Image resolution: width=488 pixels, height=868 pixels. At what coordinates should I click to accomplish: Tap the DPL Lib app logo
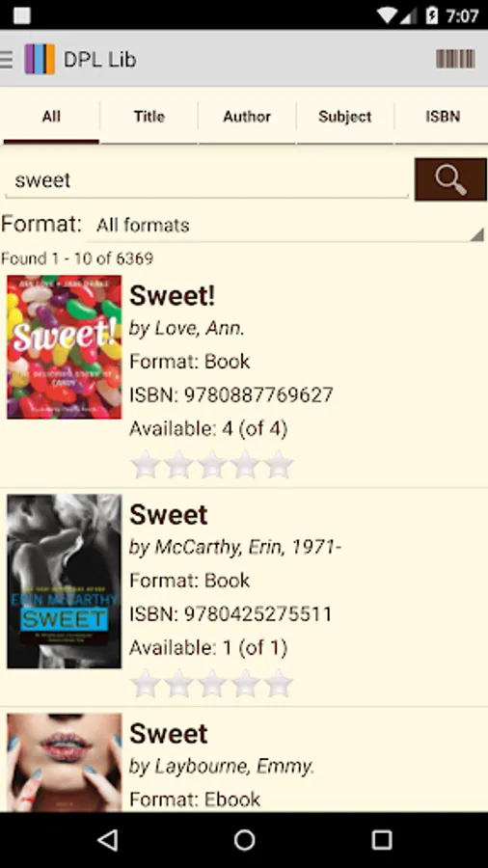coord(40,59)
